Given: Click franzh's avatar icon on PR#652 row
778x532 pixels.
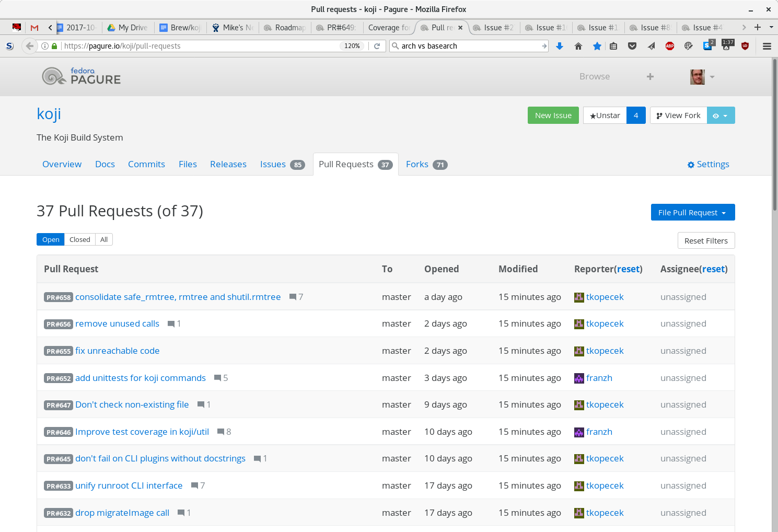Looking at the screenshot, I should click(x=579, y=378).
